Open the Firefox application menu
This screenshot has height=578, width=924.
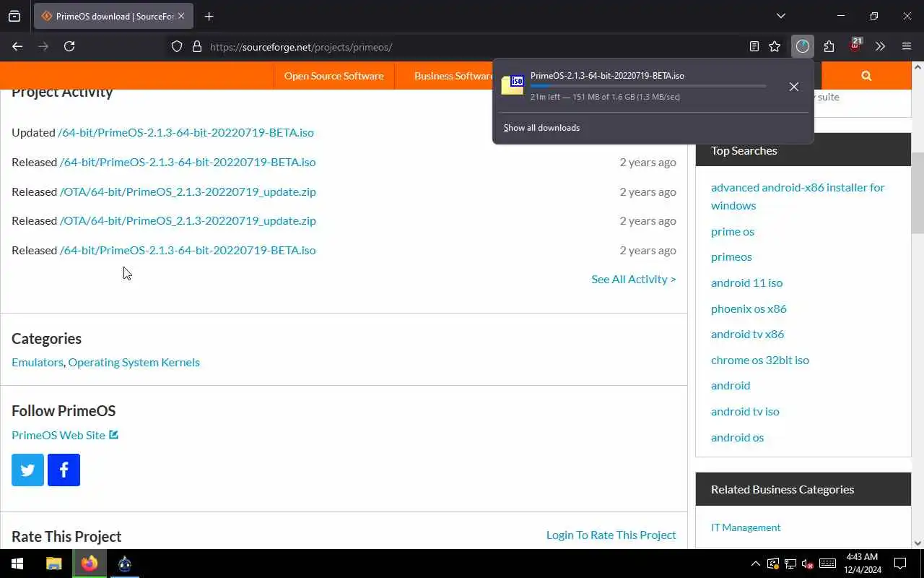click(907, 46)
